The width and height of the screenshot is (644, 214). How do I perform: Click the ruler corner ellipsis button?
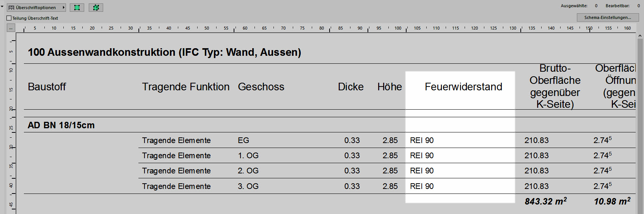(x=11, y=28)
